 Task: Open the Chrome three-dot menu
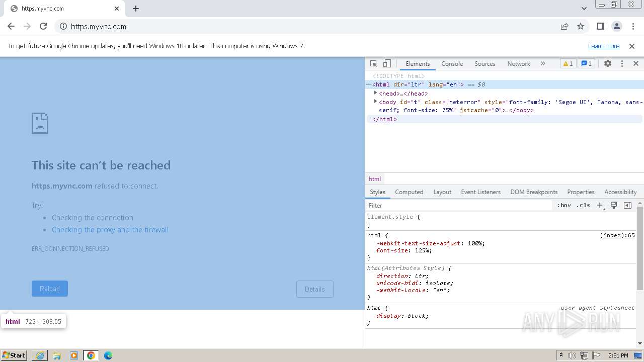coord(632,27)
